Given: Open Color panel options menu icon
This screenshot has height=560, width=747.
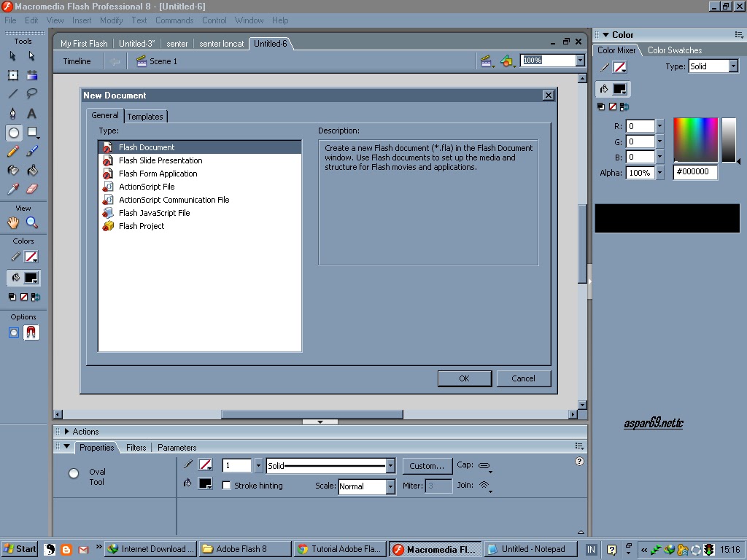Looking at the screenshot, I should point(739,35).
